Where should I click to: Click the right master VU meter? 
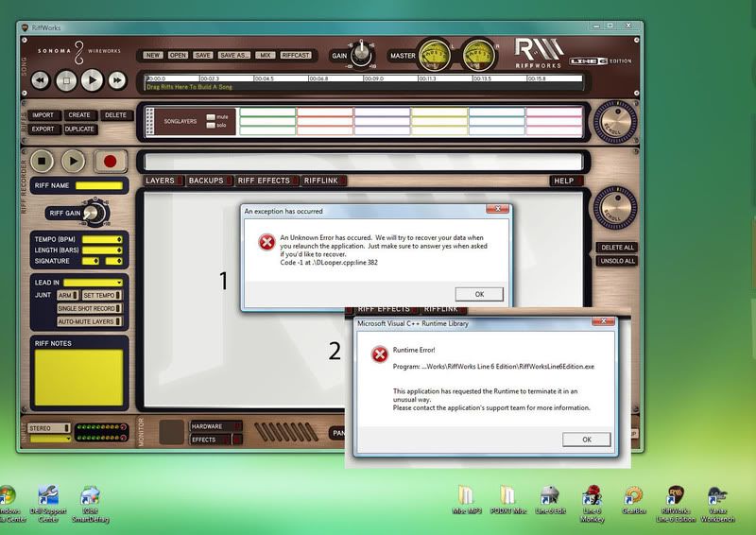click(x=478, y=55)
